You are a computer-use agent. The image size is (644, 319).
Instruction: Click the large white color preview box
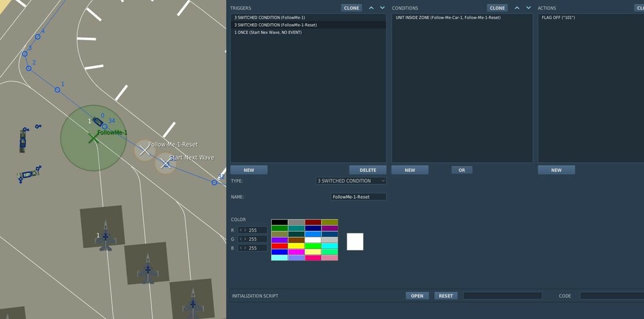click(355, 242)
